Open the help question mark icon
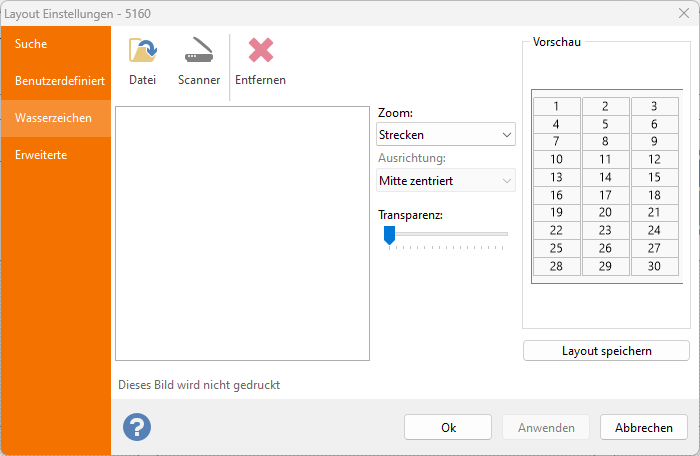This screenshot has width=700, height=456. tap(137, 427)
